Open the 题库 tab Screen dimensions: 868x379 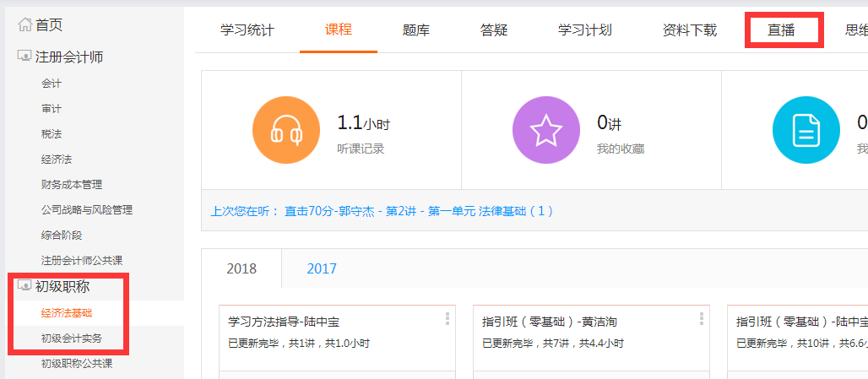pos(416,30)
